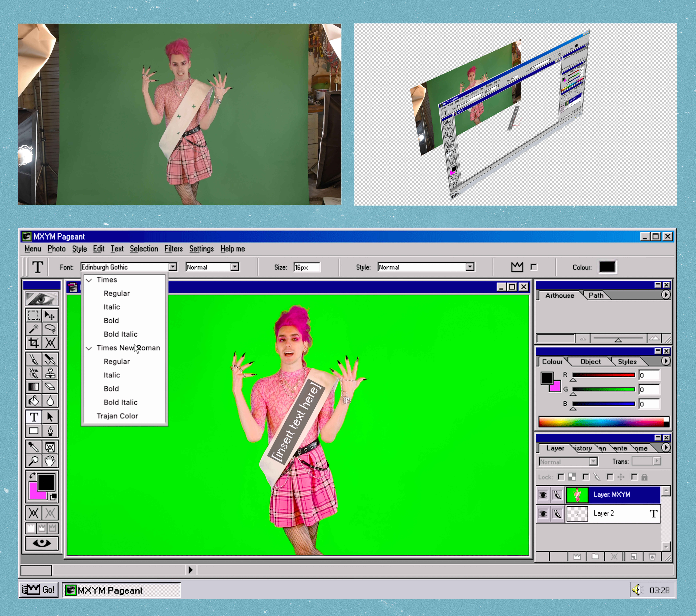Choose Trajan Color from font list
The image size is (696, 616).
[117, 416]
